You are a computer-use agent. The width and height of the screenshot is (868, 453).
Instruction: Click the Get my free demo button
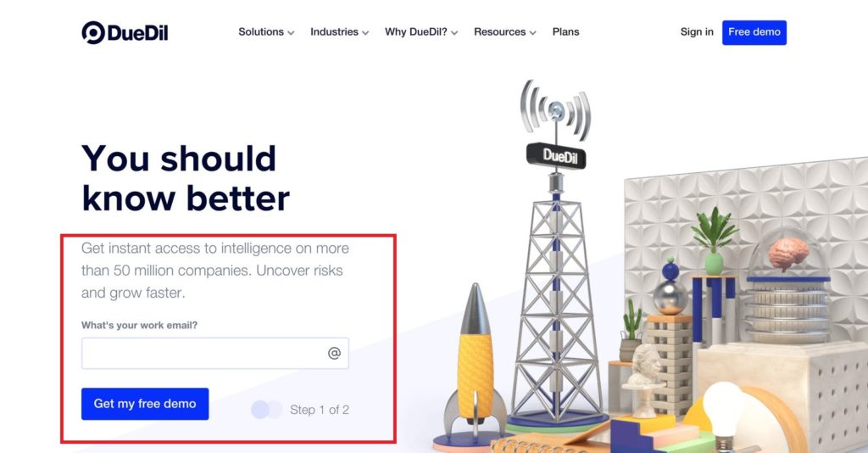[x=145, y=404]
